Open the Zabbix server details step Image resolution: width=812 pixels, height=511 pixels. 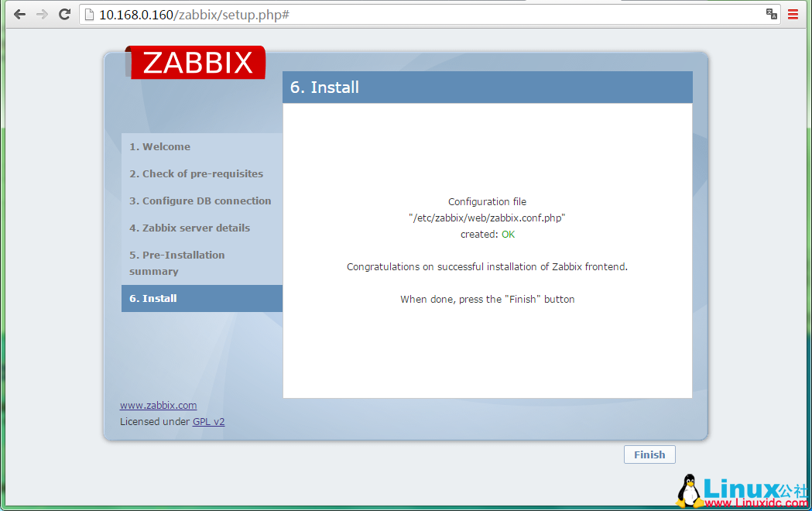click(x=190, y=228)
